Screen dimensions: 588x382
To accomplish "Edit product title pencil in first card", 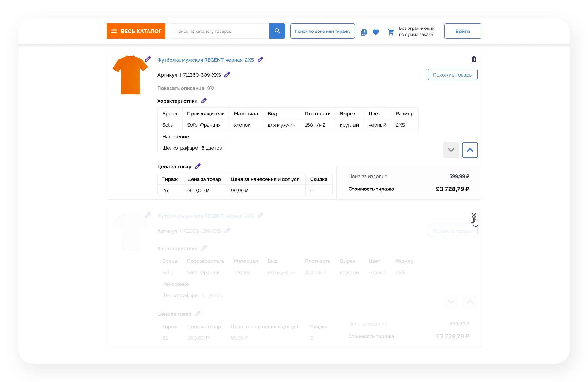I will coord(260,60).
